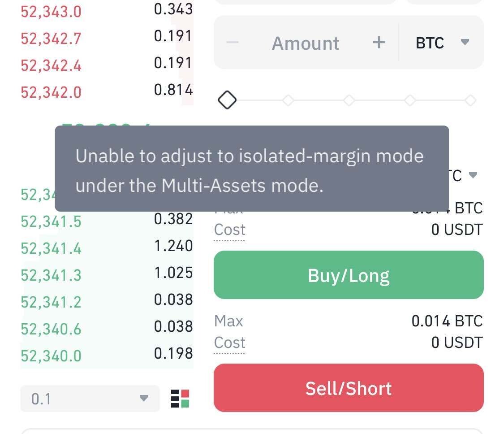Select the second diamond on slider
Image resolution: width=504 pixels, height=434 pixels.
click(x=288, y=100)
